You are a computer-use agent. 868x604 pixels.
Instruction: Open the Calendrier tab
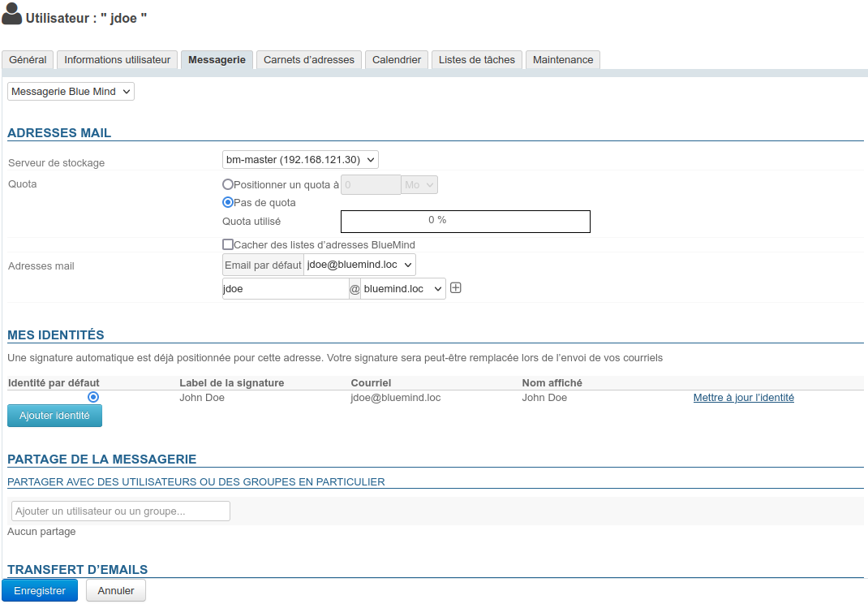(397, 60)
